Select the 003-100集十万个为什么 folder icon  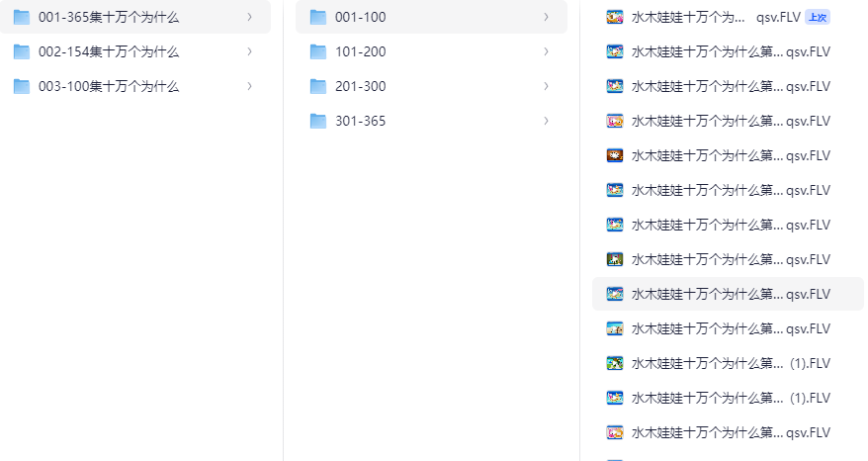[21, 86]
